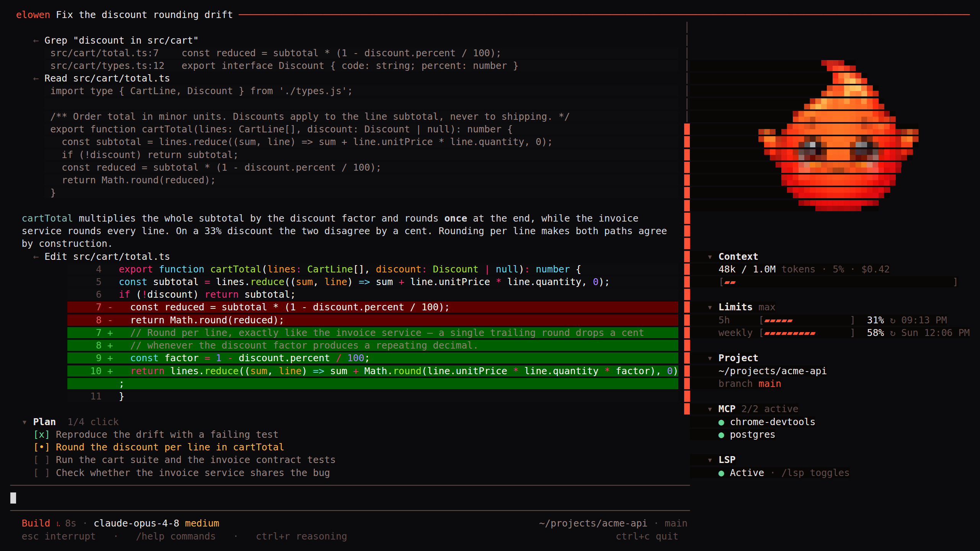Click the '2/2 active' MCP count
980x551 pixels.
point(770,409)
